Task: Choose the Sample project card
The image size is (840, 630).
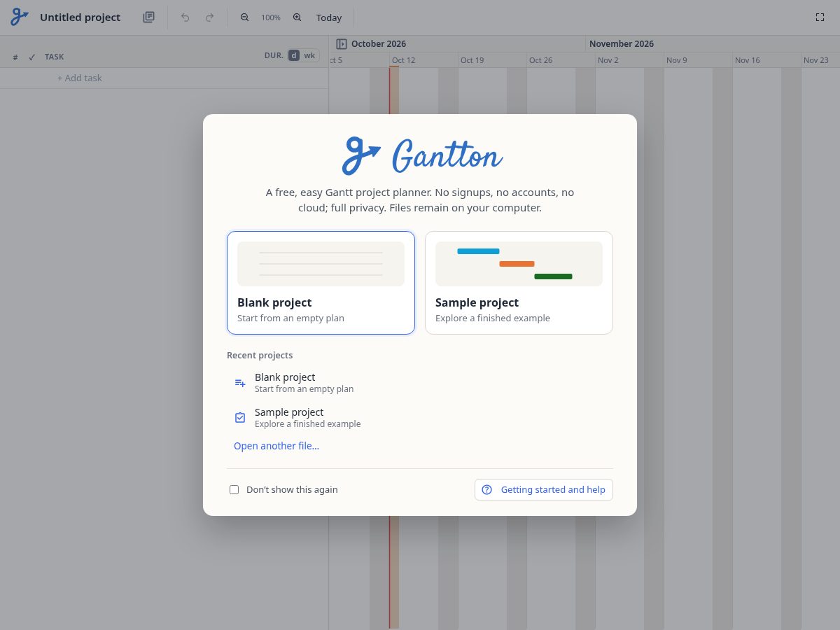Action: point(519,283)
